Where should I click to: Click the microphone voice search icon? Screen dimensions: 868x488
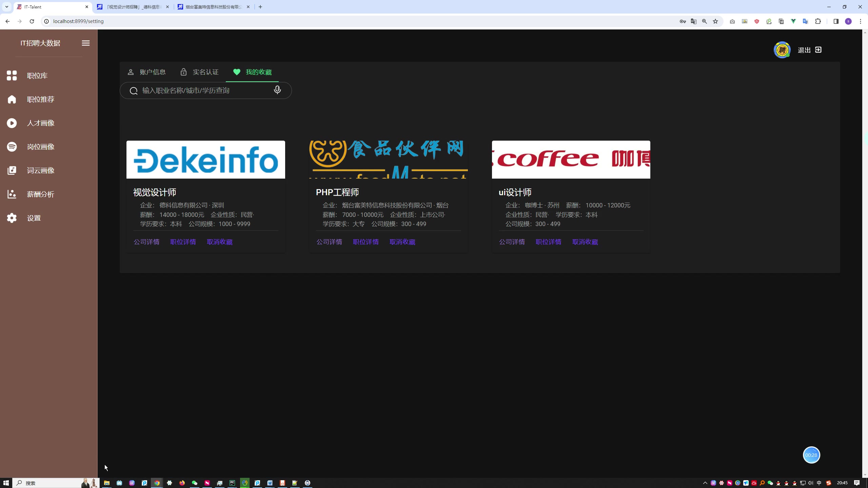[x=277, y=90]
